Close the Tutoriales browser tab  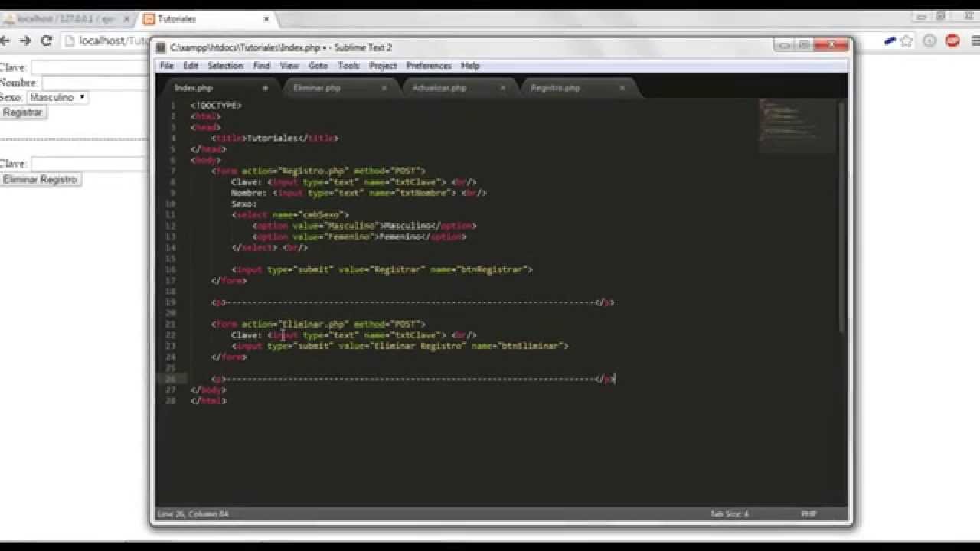click(266, 19)
